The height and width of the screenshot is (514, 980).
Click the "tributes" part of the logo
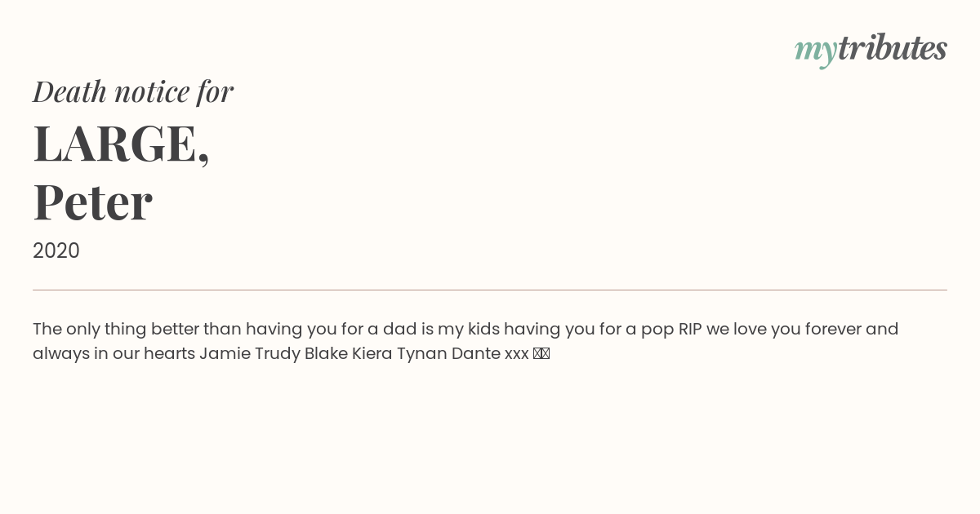point(893,47)
